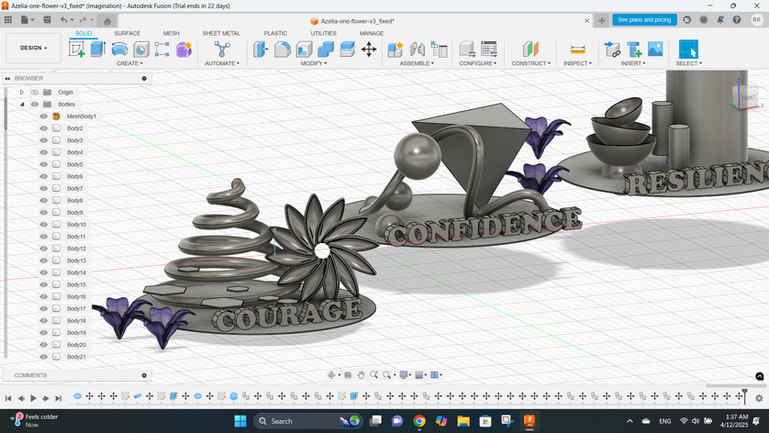Select the Shell tool
Screen dimensions: 769x433
click(x=304, y=49)
